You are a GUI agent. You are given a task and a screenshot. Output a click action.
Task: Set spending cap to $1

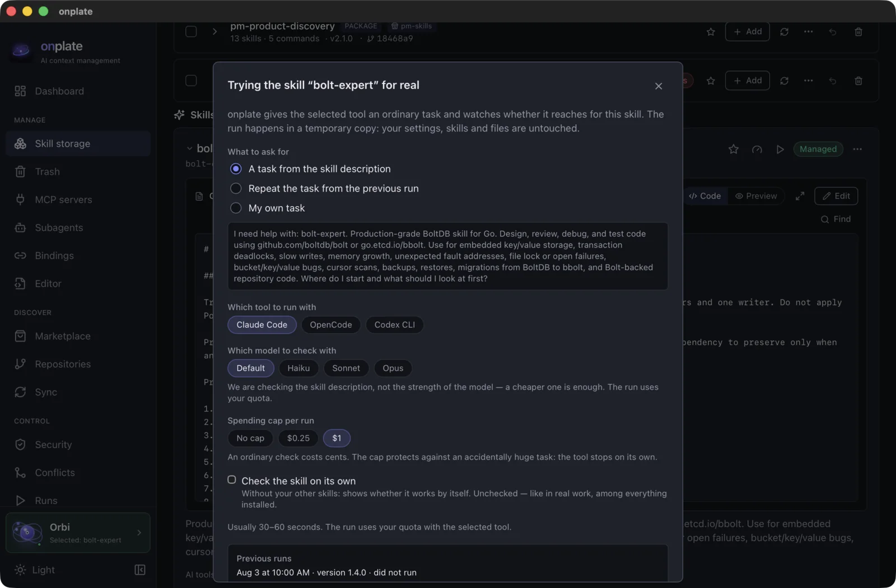point(337,438)
